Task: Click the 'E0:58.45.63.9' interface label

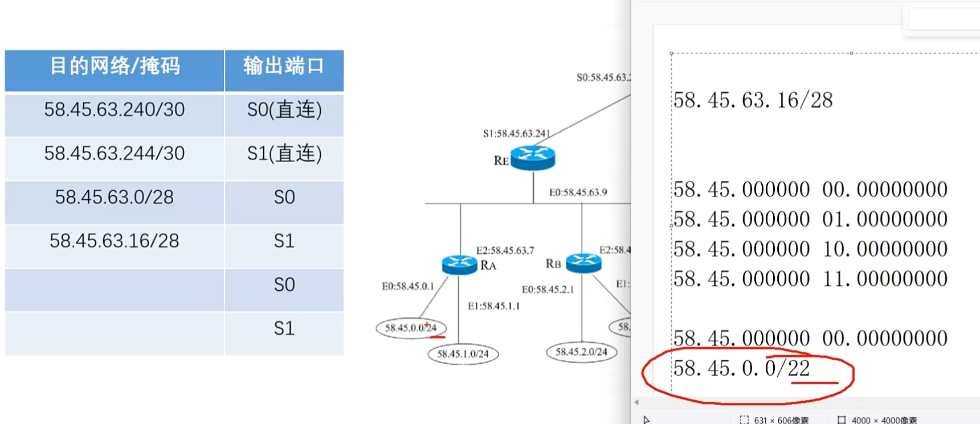Action: [x=578, y=192]
